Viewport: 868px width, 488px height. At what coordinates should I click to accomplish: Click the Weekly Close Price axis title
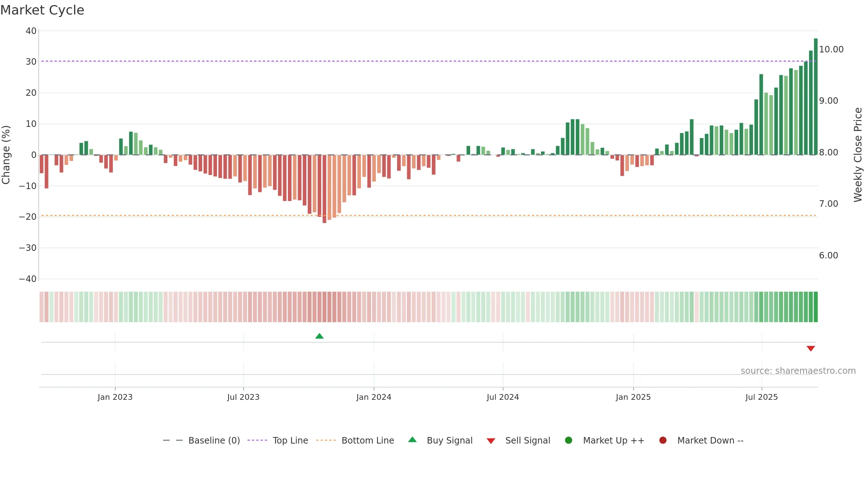click(858, 155)
